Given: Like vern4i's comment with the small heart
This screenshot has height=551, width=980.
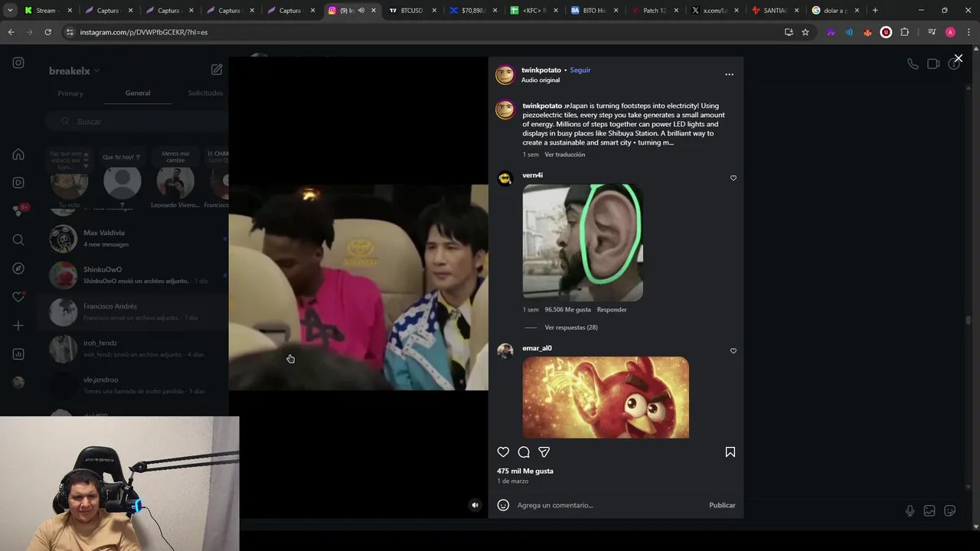Looking at the screenshot, I should 733,178.
